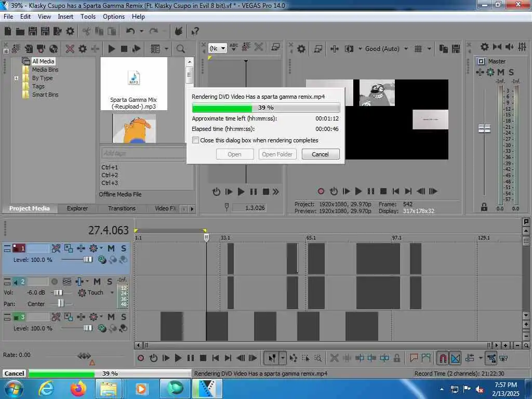Toggle Automatic Crossfades icon in timeline toolbar
Viewport: 532px width, 399px height.
coord(456,358)
